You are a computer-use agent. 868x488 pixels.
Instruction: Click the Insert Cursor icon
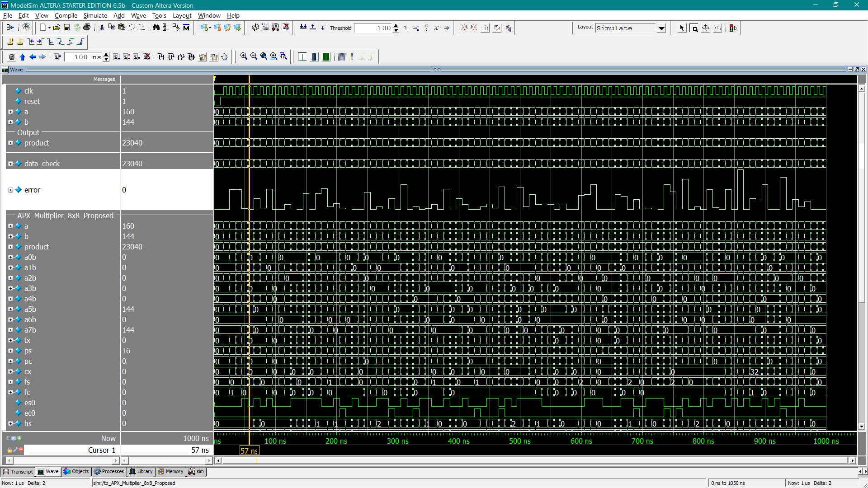[x=10, y=42]
